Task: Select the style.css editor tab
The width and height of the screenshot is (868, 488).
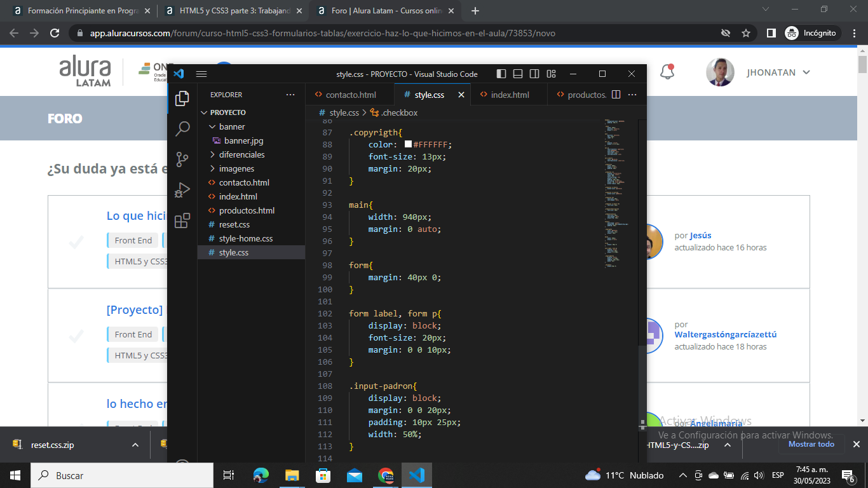Action: click(433, 95)
